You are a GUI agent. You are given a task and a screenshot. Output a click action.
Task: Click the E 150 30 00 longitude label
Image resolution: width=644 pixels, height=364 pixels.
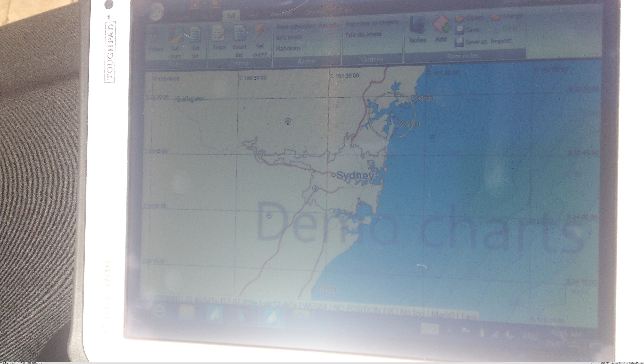click(x=253, y=78)
